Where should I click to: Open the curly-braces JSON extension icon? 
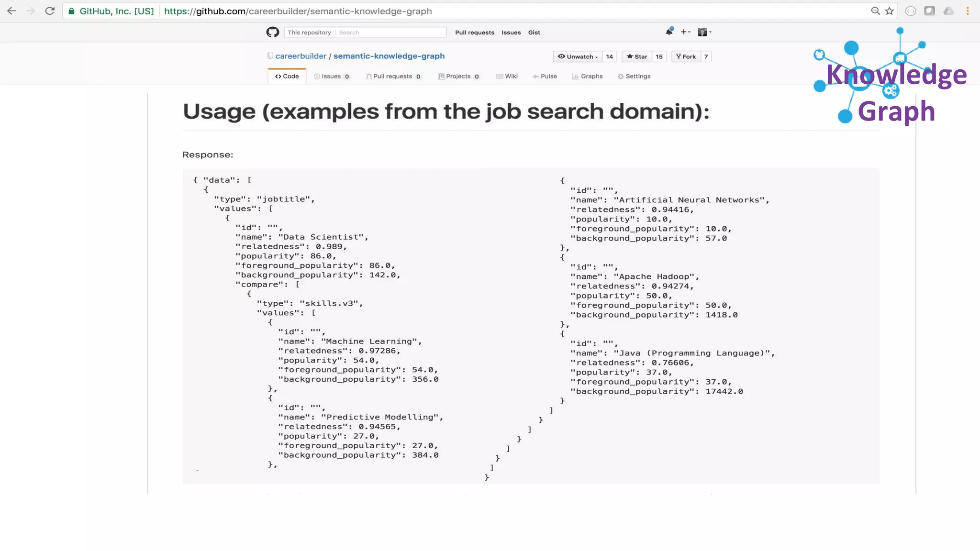point(911,11)
